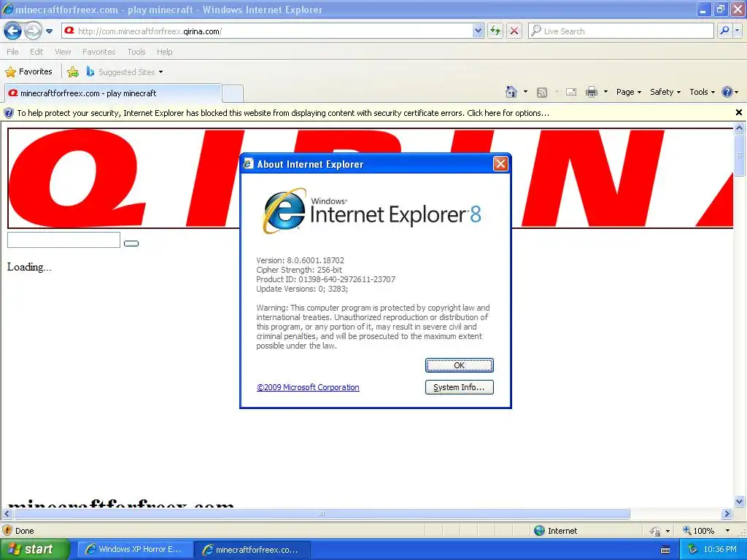
Task: Click the 10:36 PM system clock
Action: click(x=720, y=550)
